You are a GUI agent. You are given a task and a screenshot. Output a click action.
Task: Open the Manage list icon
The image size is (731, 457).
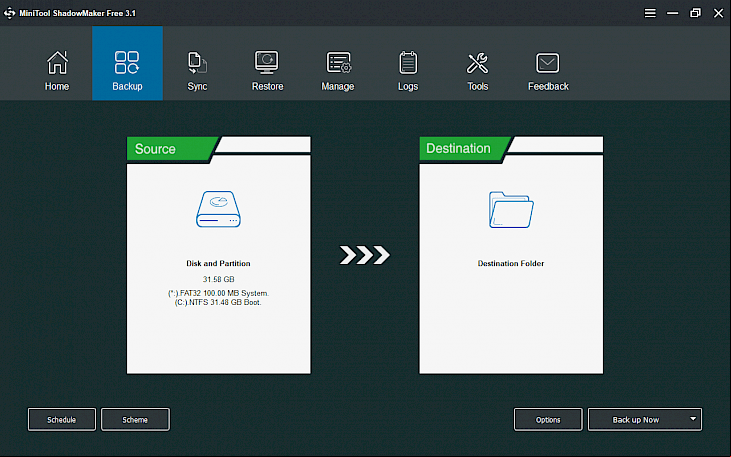(338, 62)
